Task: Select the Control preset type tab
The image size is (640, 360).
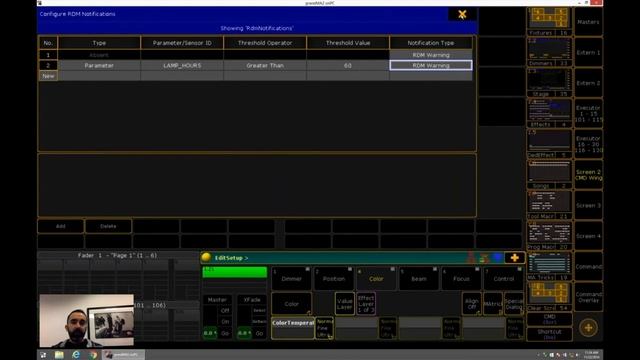Action: [504, 278]
